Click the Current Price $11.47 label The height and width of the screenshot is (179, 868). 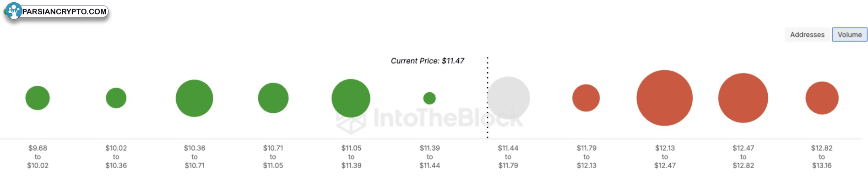point(428,61)
